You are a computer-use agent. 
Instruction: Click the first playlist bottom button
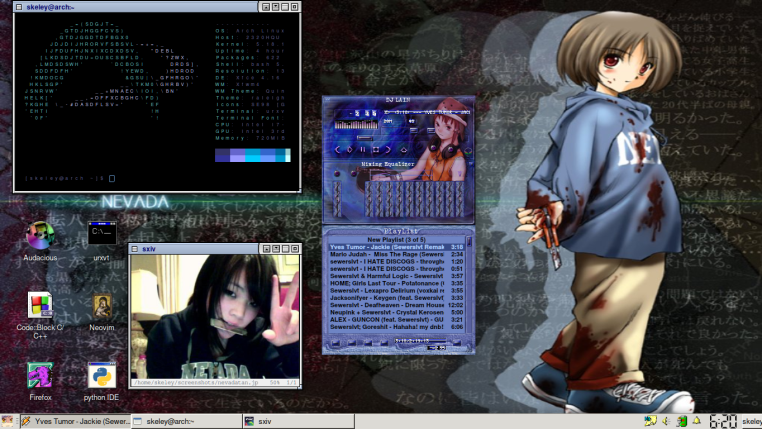[x=335, y=343]
